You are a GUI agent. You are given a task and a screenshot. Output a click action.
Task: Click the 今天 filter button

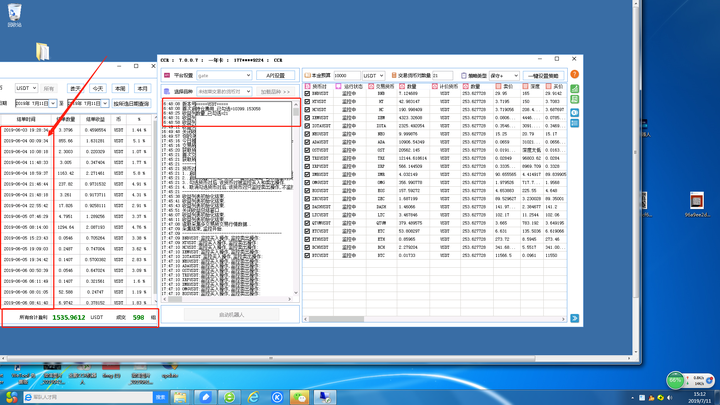(97, 88)
